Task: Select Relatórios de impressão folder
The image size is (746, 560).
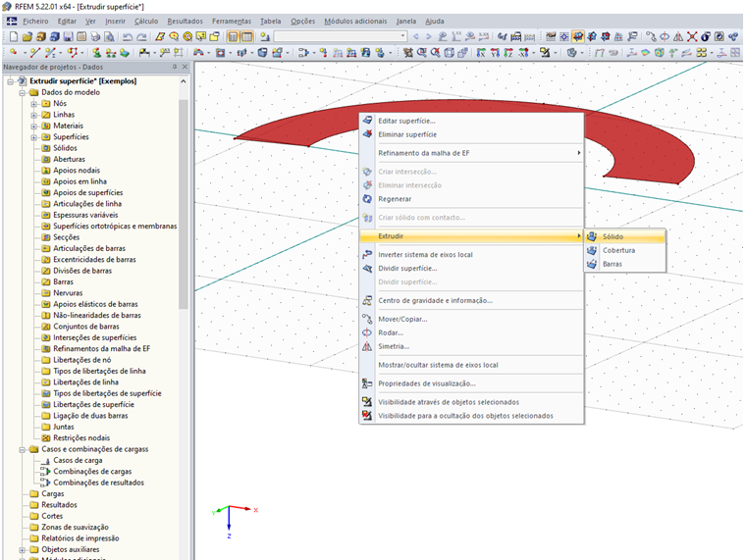Action: point(80,538)
